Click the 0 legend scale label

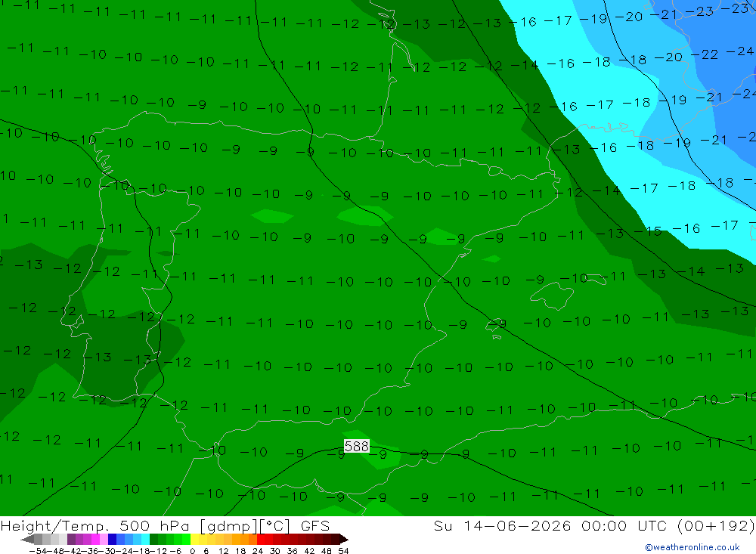click(x=192, y=551)
